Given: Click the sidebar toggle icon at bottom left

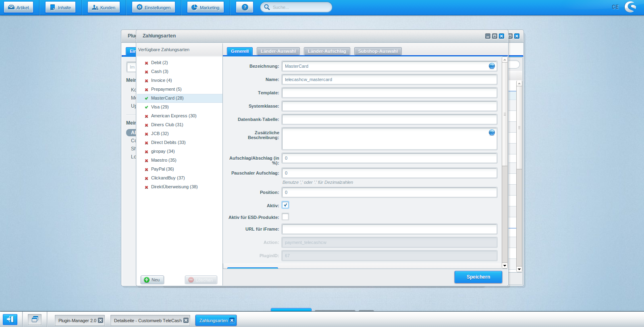Looking at the screenshot, I should pos(10,319).
